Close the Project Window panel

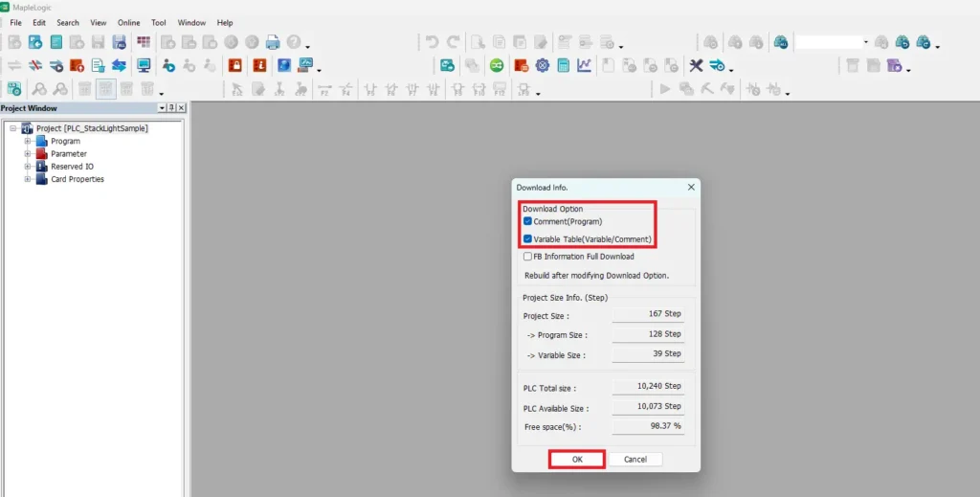pos(181,108)
